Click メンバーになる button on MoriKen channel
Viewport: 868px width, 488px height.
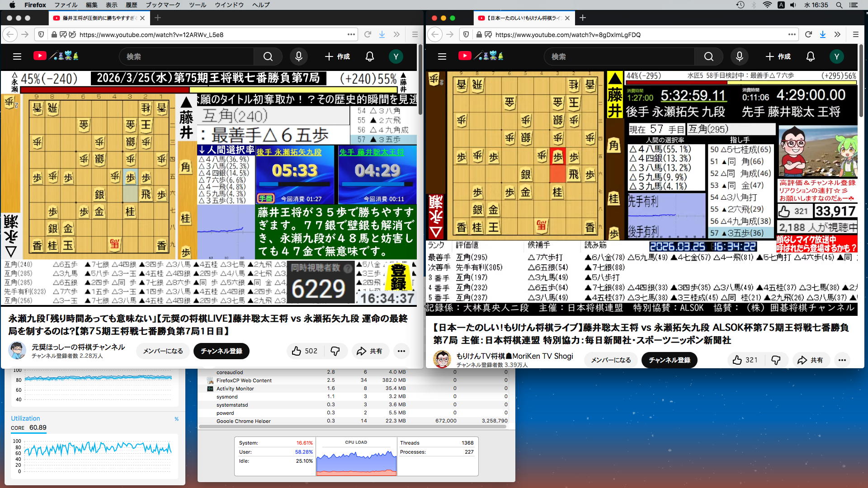click(611, 360)
